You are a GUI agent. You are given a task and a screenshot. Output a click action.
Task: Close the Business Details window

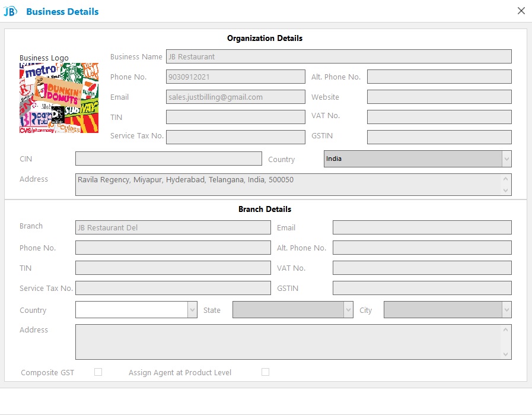(x=521, y=11)
